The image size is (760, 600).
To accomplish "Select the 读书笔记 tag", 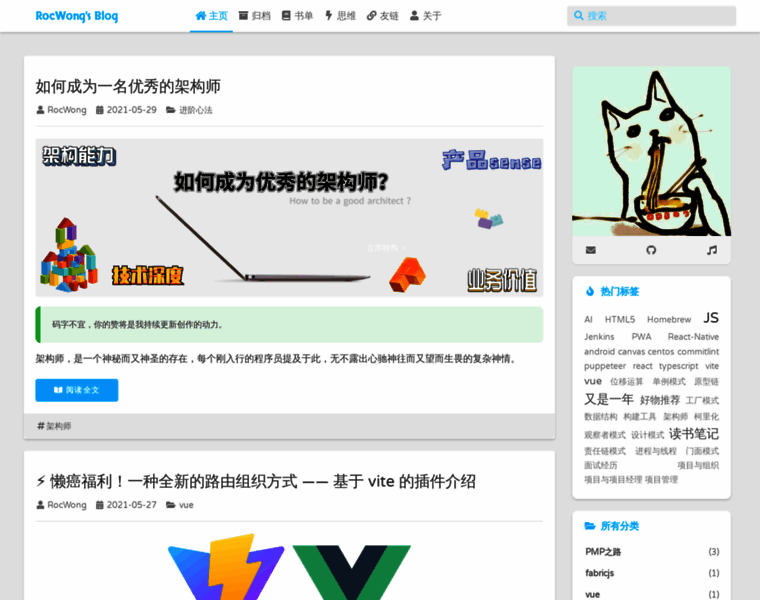I will pos(694,434).
